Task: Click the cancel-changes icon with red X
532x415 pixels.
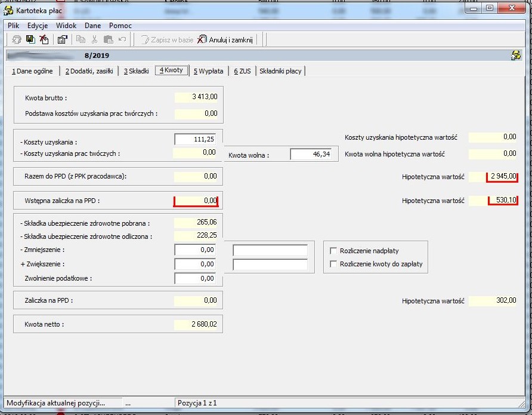Action: pyautogui.click(x=44, y=39)
